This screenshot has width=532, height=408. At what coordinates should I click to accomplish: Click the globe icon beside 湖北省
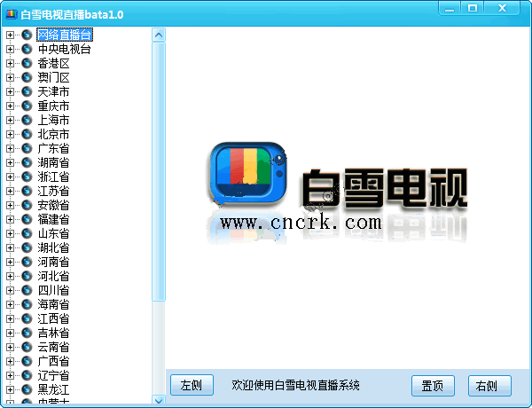(27, 247)
